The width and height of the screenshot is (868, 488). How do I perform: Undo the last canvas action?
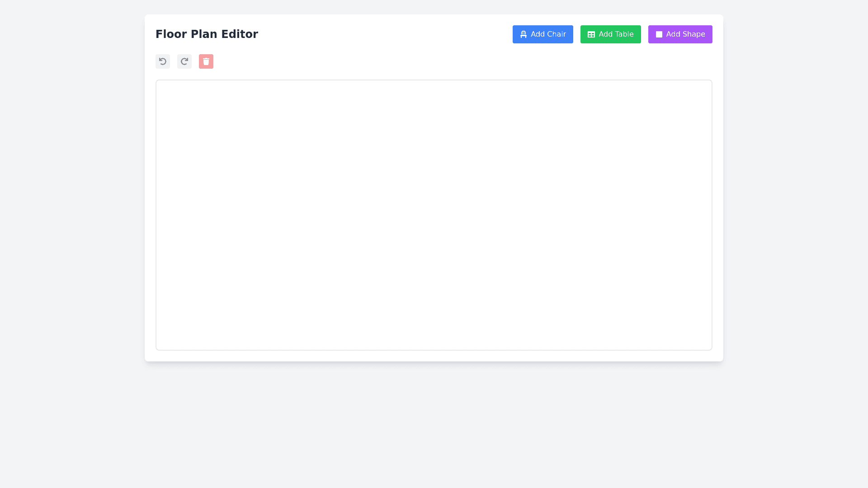point(163,61)
